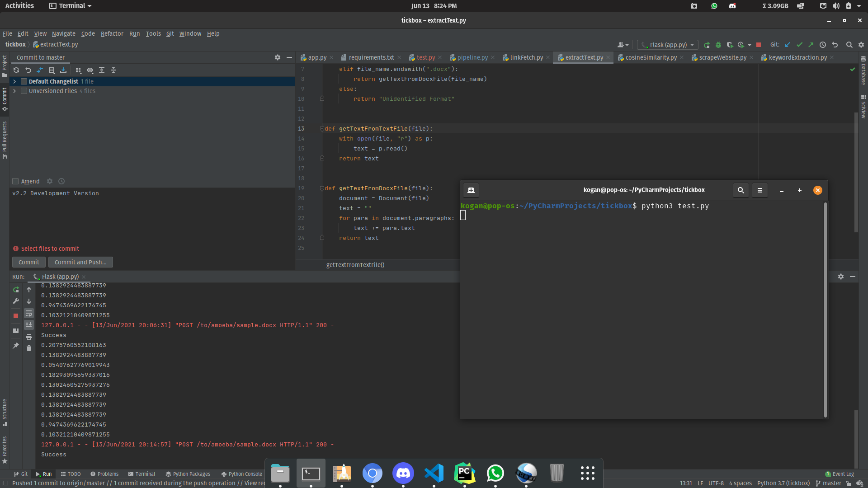The width and height of the screenshot is (868, 488).
Task: Click the Commit and Push button
Action: [x=80, y=262]
